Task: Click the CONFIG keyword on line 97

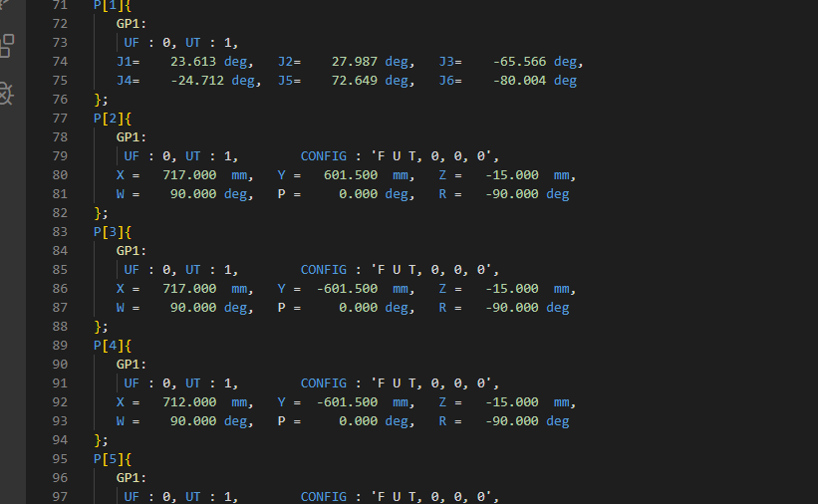Action: click(x=324, y=497)
